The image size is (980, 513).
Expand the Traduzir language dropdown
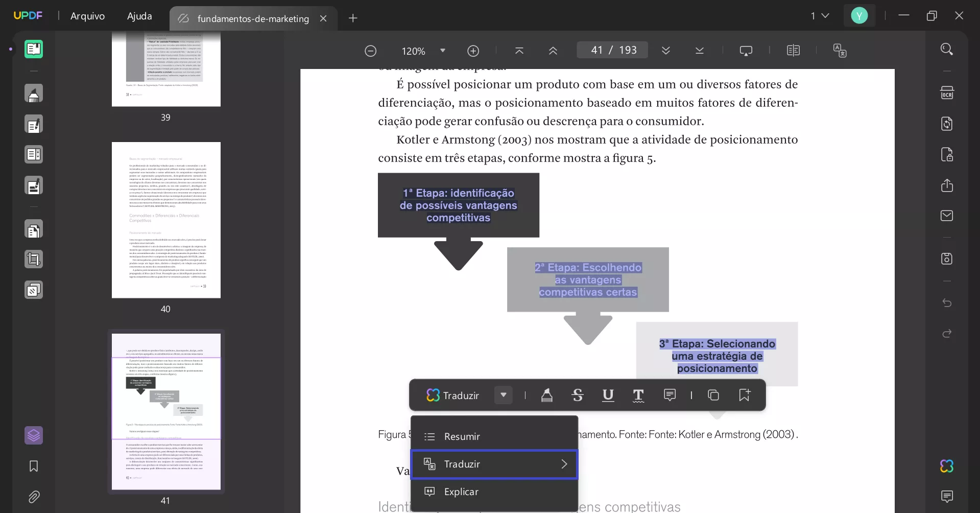tap(503, 395)
